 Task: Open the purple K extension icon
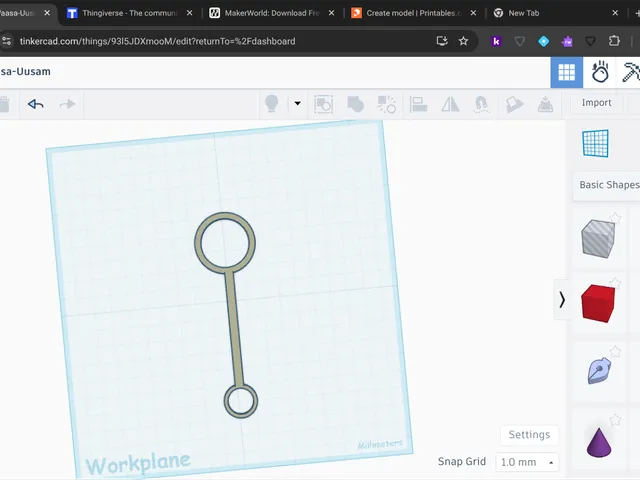[496, 41]
